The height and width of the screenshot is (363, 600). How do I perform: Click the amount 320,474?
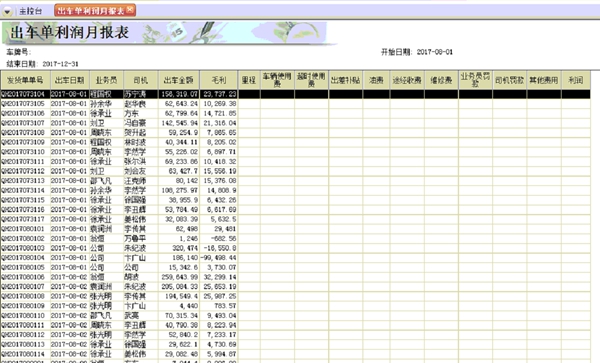(x=185, y=248)
